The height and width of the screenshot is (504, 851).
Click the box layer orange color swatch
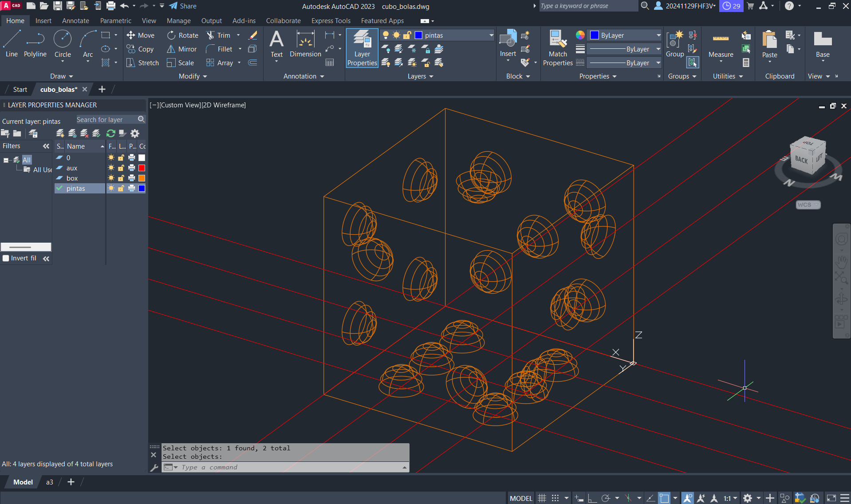tap(142, 178)
